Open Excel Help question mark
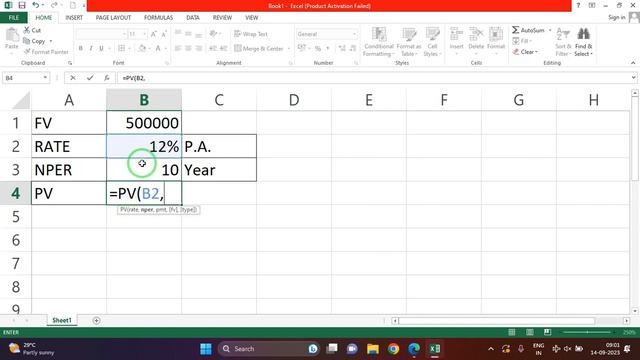640x360 pixels. (x=578, y=5)
